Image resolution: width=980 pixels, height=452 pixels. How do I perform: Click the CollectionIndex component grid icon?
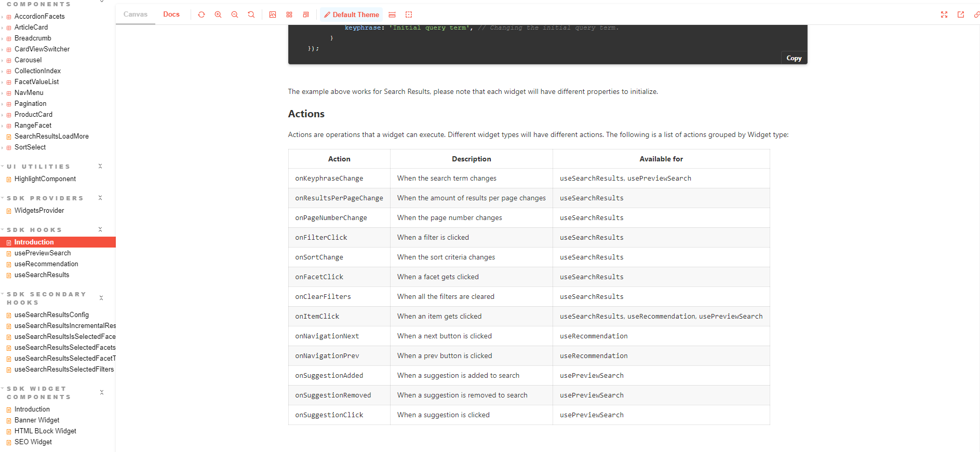pyautogui.click(x=9, y=71)
